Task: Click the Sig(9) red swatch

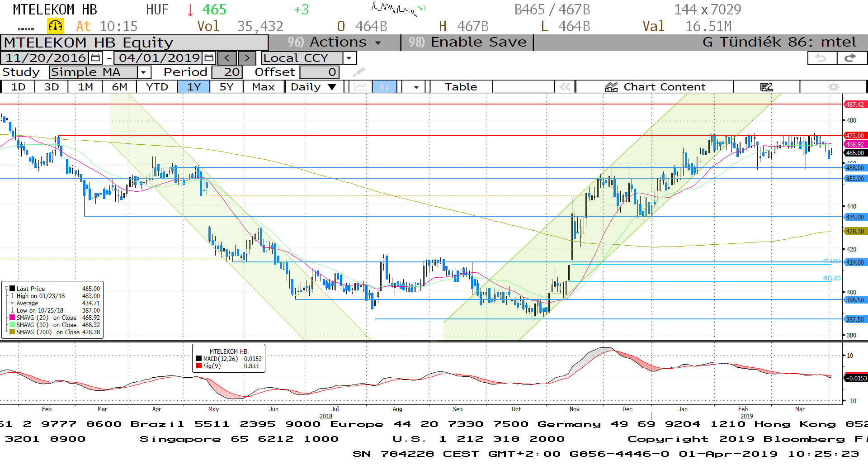Action: point(199,366)
